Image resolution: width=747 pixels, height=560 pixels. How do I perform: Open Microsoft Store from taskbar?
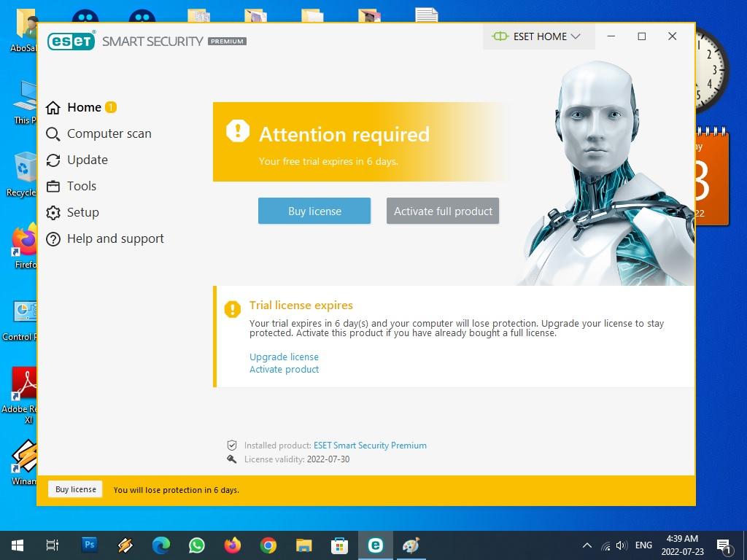[x=340, y=545]
